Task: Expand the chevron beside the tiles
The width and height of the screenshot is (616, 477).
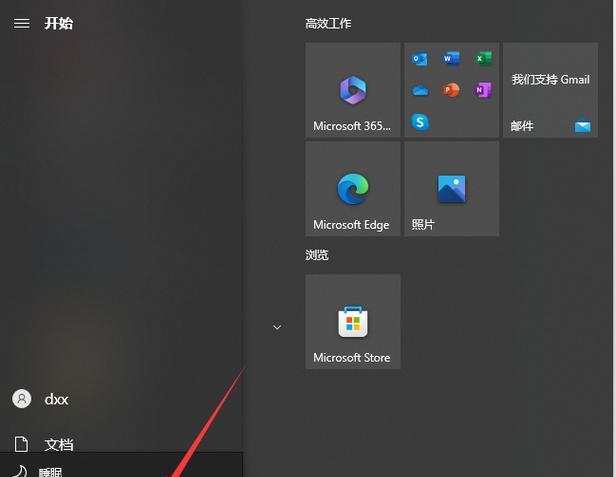Action: 277,327
